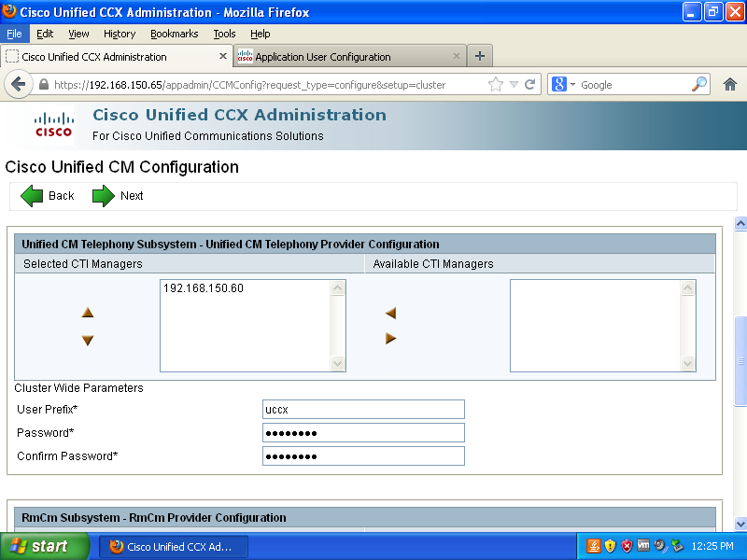
Task: Click page scrollbar up arrow
Action: pos(740,223)
